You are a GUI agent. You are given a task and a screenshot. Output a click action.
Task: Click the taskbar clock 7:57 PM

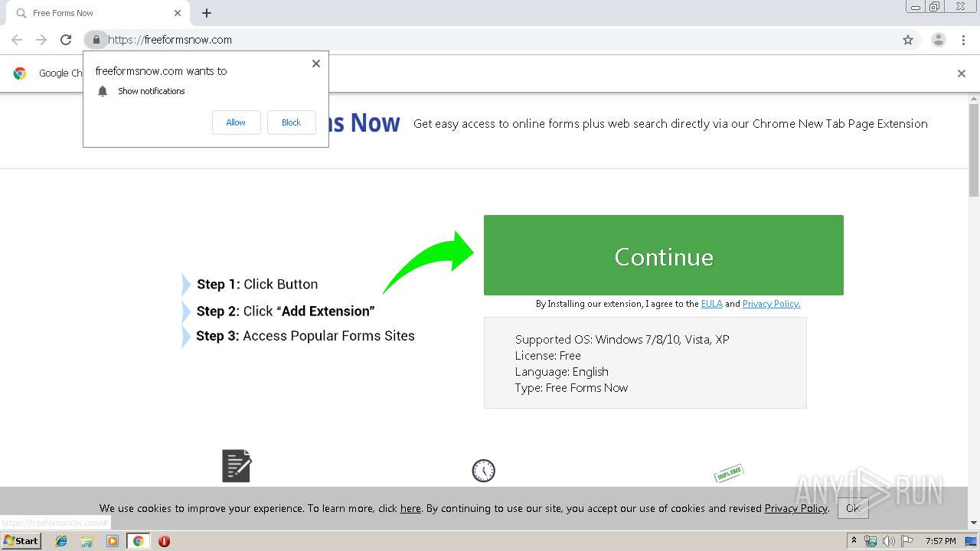pos(940,541)
